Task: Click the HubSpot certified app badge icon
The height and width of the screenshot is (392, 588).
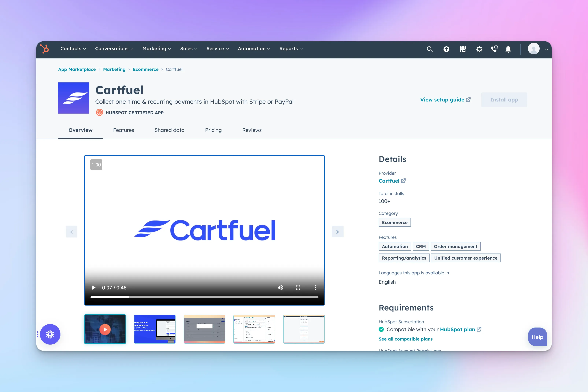Action: point(99,112)
